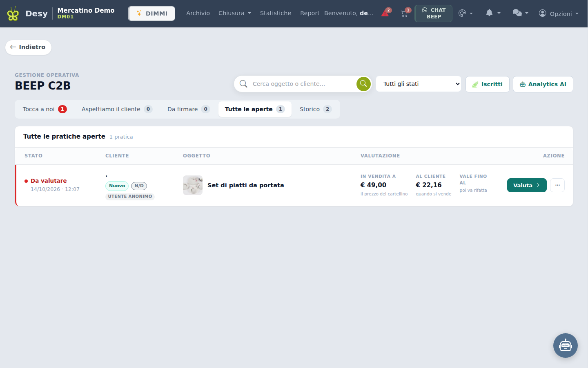Open the red warning alert icon
The width and height of the screenshot is (588, 368).
tap(385, 13)
